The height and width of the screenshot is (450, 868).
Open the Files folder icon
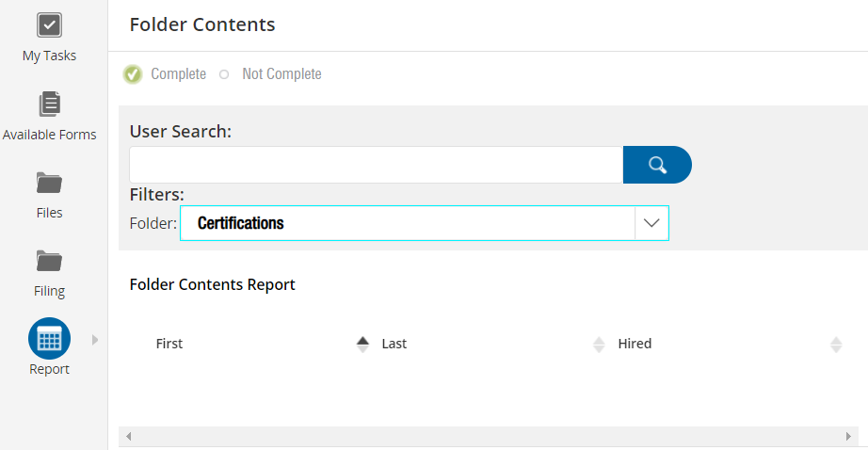click(49, 182)
